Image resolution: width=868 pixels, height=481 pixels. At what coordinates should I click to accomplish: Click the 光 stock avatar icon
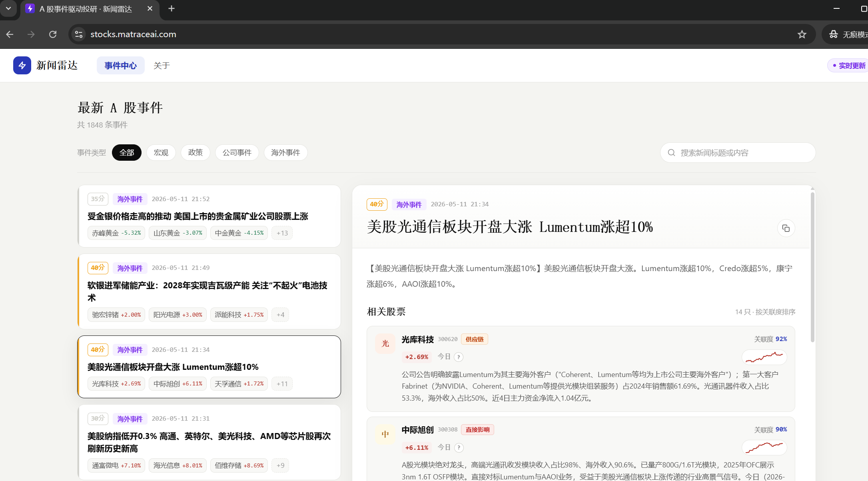[385, 343]
